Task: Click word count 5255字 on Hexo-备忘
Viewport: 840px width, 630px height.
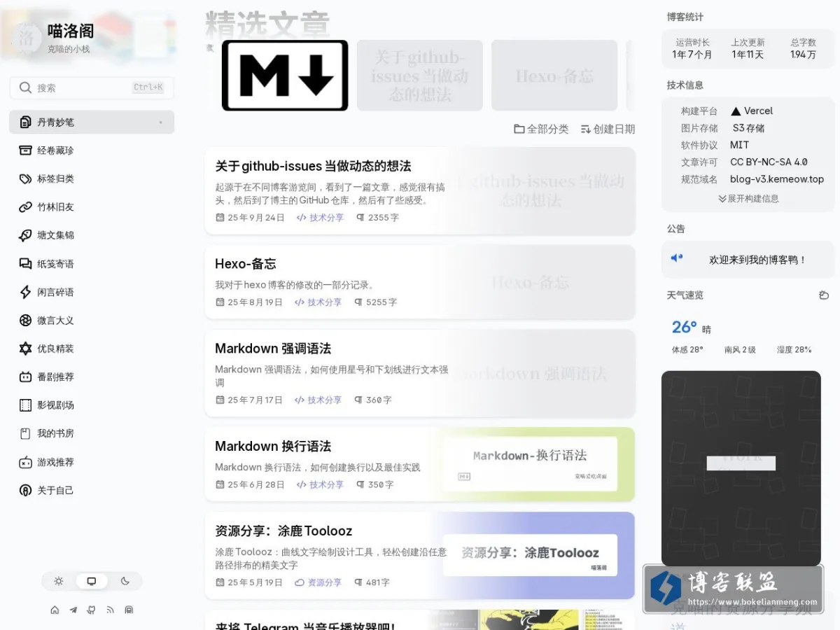Action: tap(376, 302)
